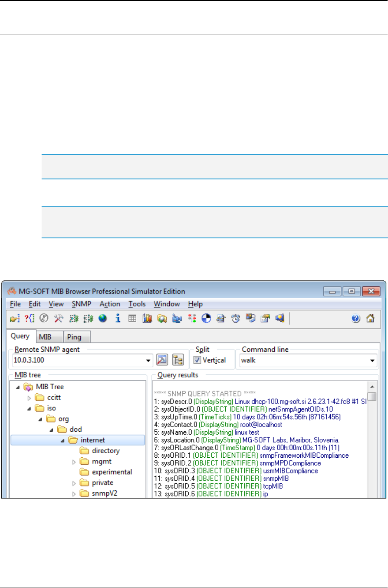Collapse the dod node arrow
388x588 pixels.
(51, 430)
